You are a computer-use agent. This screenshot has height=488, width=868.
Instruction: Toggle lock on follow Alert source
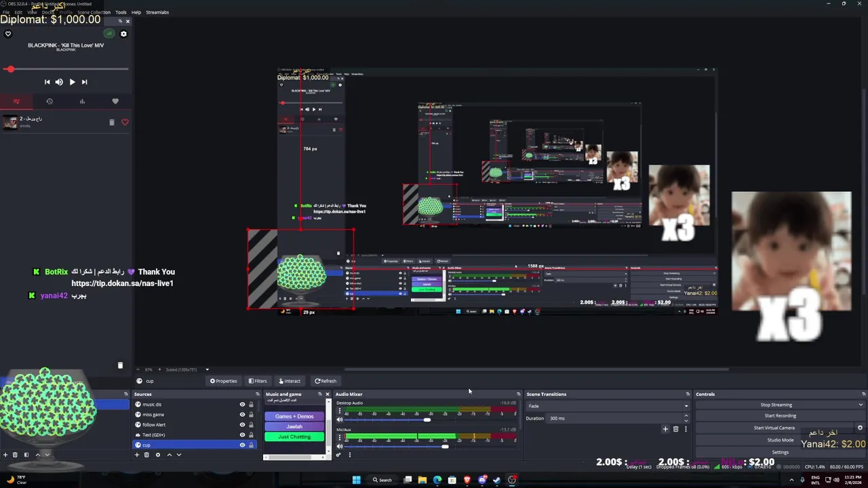[251, 425]
